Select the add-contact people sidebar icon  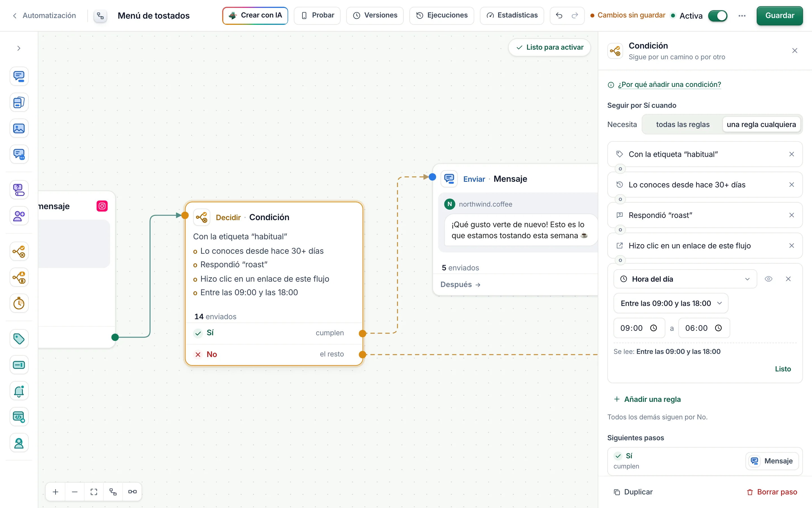tap(19, 216)
